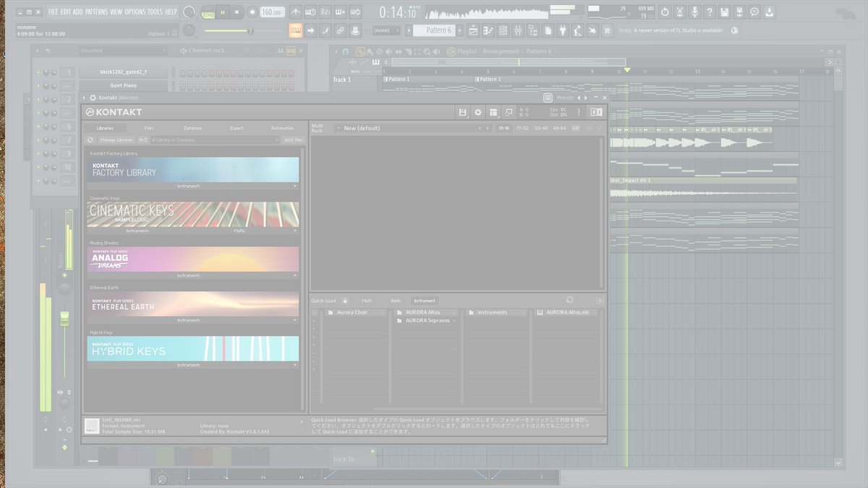Screen dimensions: 868x488
Task: Open Kontakt options gear icon
Action: click(477, 112)
